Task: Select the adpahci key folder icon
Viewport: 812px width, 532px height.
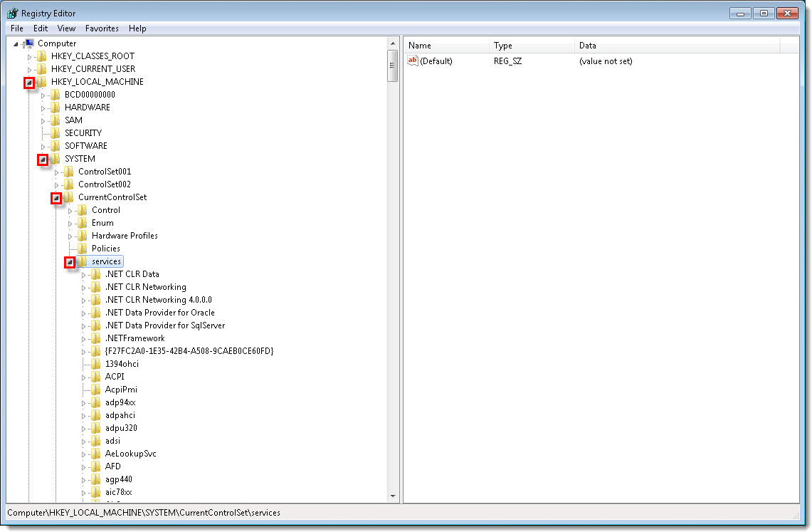Action: click(95, 414)
